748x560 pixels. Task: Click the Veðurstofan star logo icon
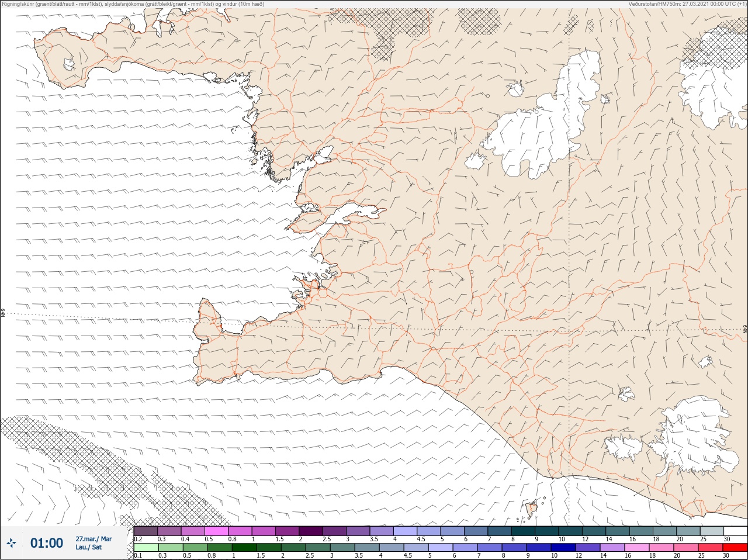click(x=11, y=544)
